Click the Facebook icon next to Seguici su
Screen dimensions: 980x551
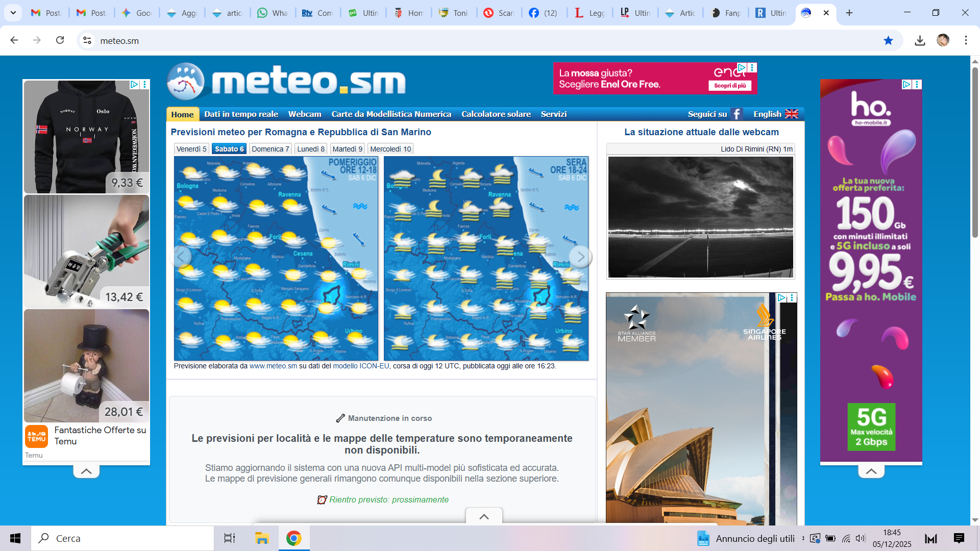click(736, 114)
